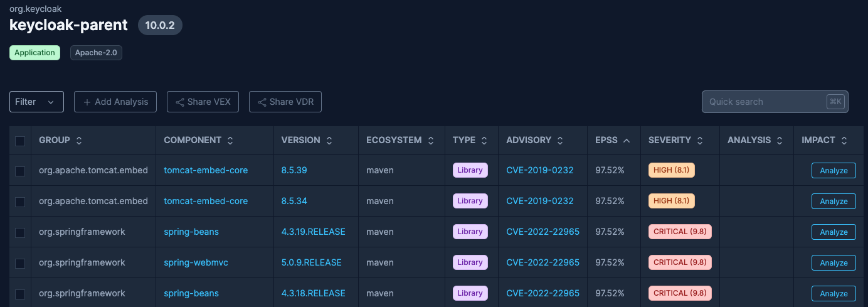Open tomcat-embed-core link in 8.5.39 row
The image size is (868, 307).
click(206, 170)
